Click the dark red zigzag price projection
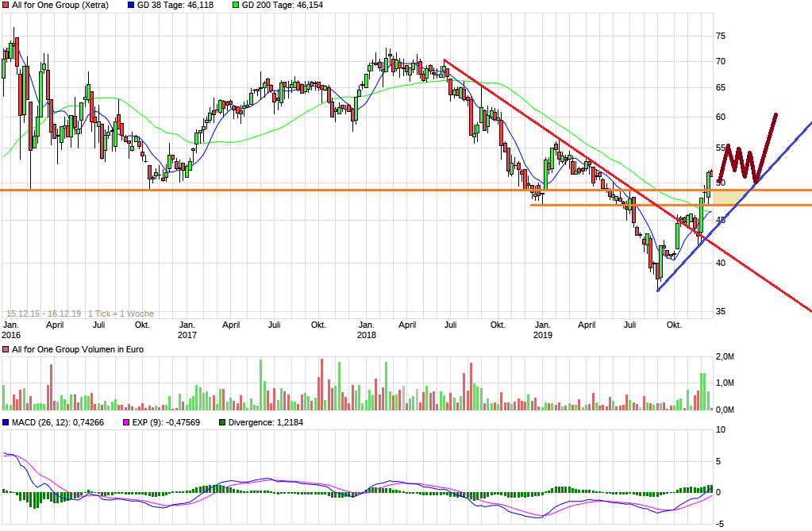The height and width of the screenshot is (531, 812). coord(746,159)
